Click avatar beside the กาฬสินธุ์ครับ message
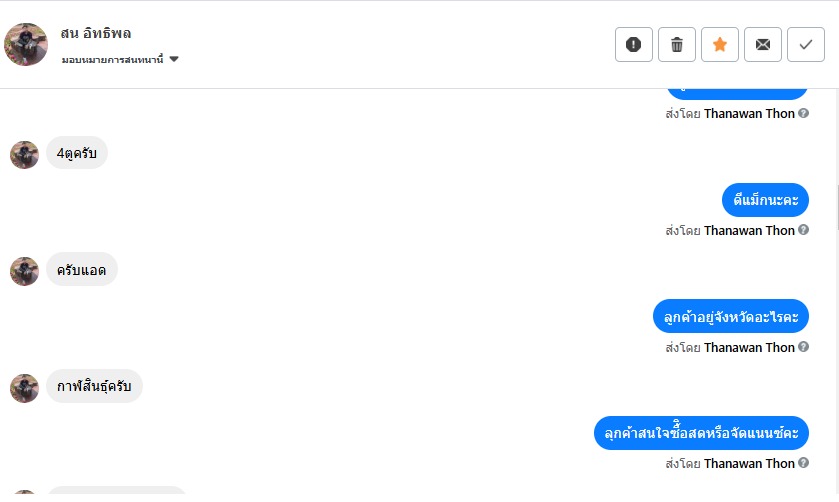Screen dimensions: 839x502 pos(24,388)
